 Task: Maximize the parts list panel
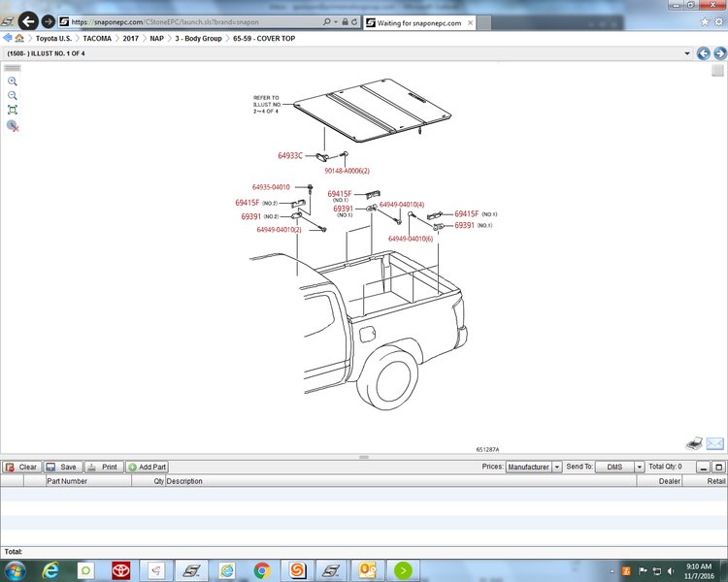click(x=718, y=467)
